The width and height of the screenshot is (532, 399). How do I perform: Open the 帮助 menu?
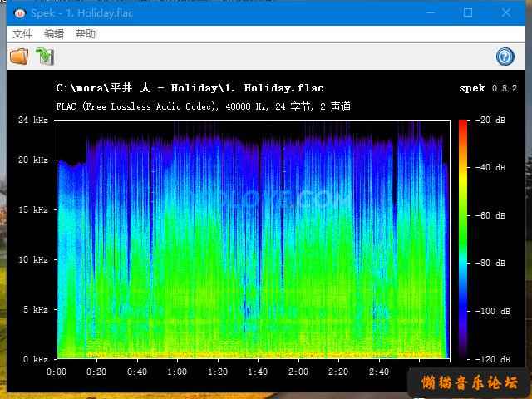pyautogui.click(x=85, y=34)
